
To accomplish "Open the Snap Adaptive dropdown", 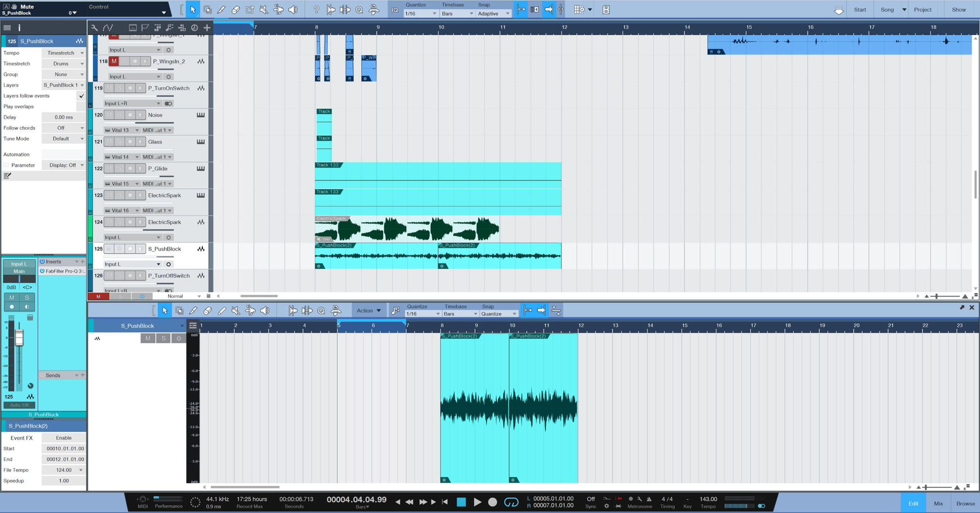I will pyautogui.click(x=494, y=14).
